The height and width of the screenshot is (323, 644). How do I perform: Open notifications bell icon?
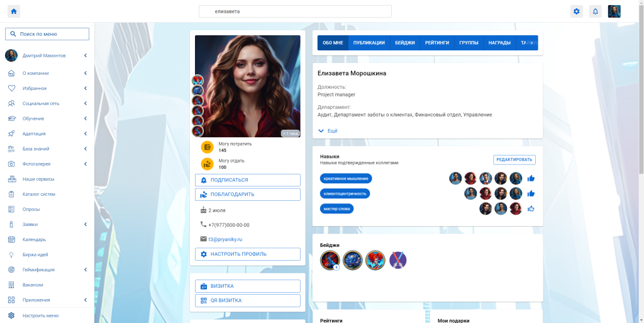point(595,11)
